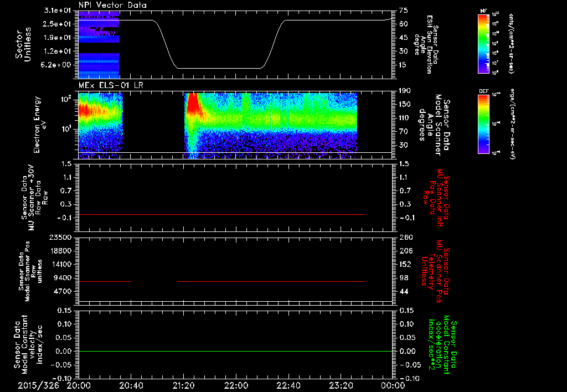Click the 2.5e+01 sector tick label
Image resolution: width=567 pixels, height=392 pixels.
(x=58, y=24)
